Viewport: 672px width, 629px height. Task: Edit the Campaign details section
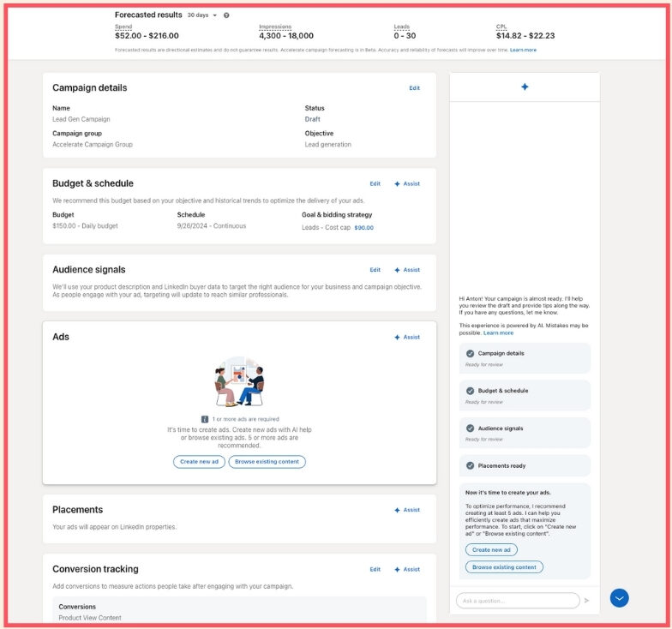pyautogui.click(x=415, y=88)
